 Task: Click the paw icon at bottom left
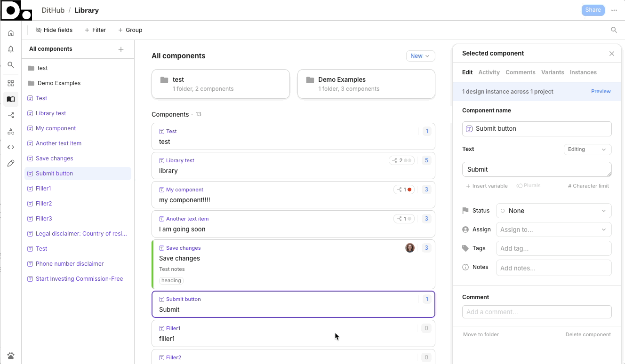11,355
